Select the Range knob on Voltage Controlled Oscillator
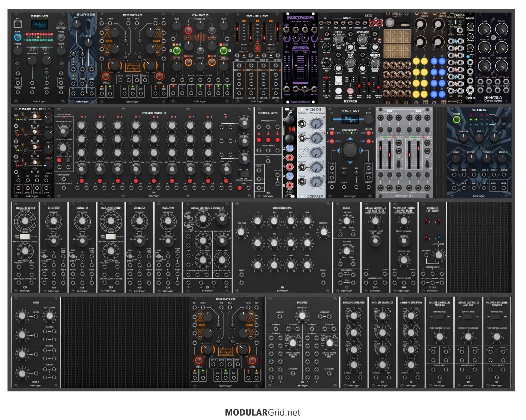 click(x=222, y=218)
